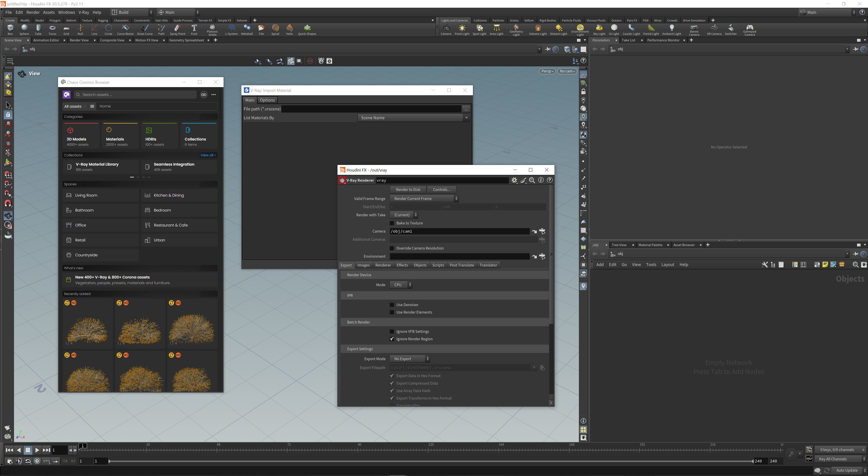Open Persp viewport dropdown
Image resolution: width=868 pixels, height=476 pixels.
pos(547,71)
